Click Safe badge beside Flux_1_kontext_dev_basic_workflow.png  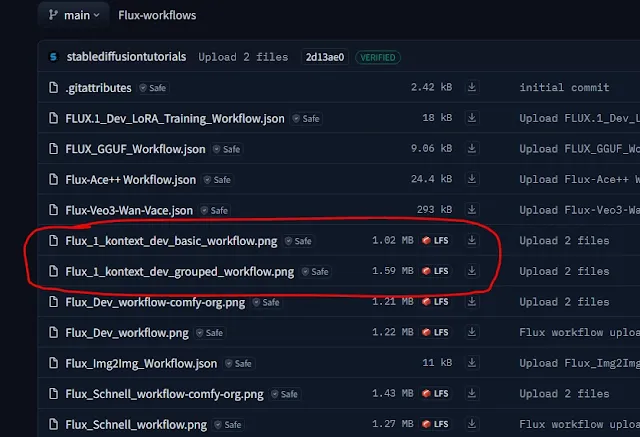coord(299,241)
